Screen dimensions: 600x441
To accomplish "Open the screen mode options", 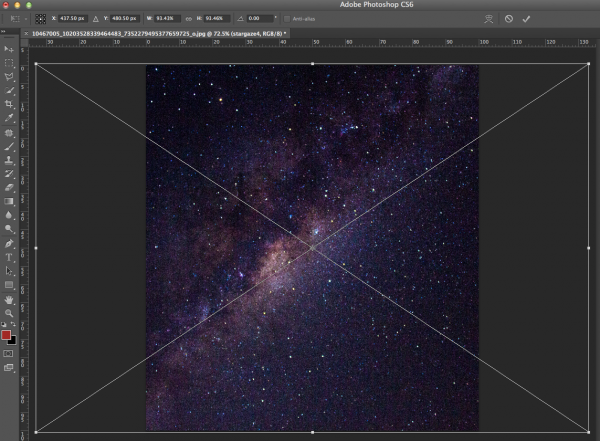I will pos(9,368).
